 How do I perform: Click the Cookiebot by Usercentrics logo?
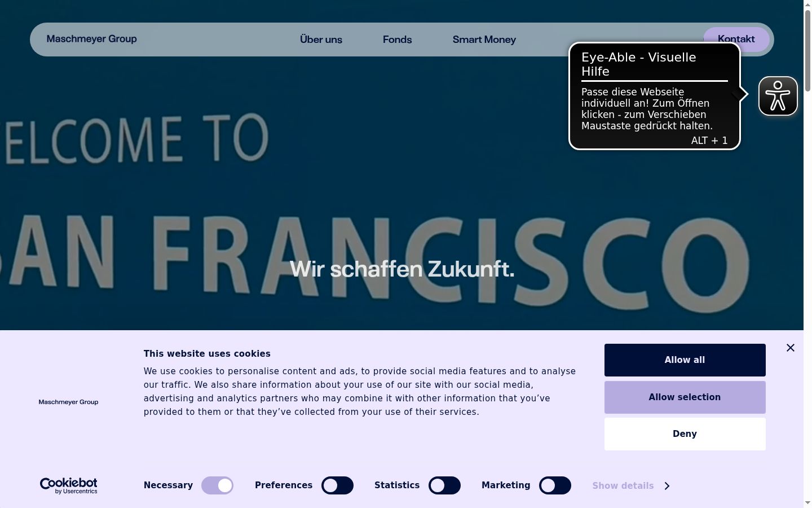69,485
